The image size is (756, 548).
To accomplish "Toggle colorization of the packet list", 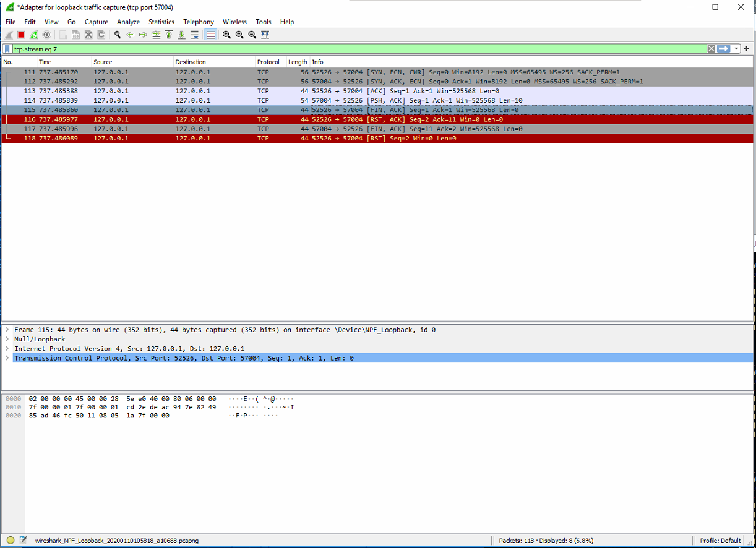I will pos(210,35).
